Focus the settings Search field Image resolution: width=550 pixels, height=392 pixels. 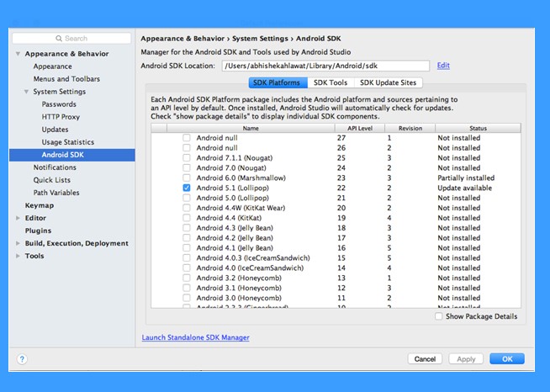71,38
